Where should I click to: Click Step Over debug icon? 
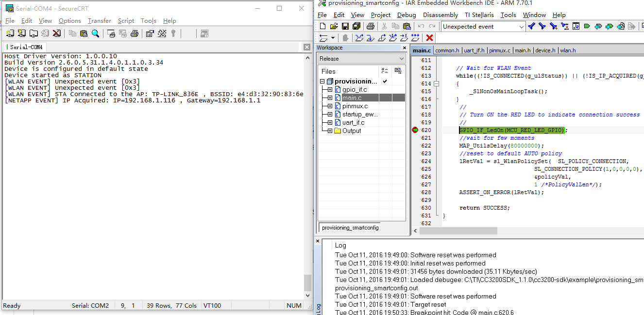(x=359, y=38)
